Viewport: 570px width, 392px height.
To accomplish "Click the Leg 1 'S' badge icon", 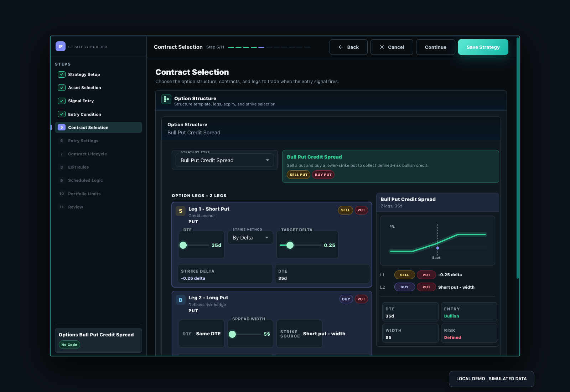I will point(181,211).
